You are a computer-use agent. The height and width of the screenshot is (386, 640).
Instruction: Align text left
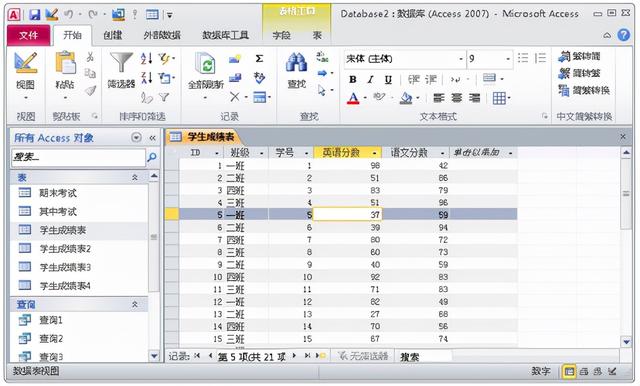pos(439,98)
